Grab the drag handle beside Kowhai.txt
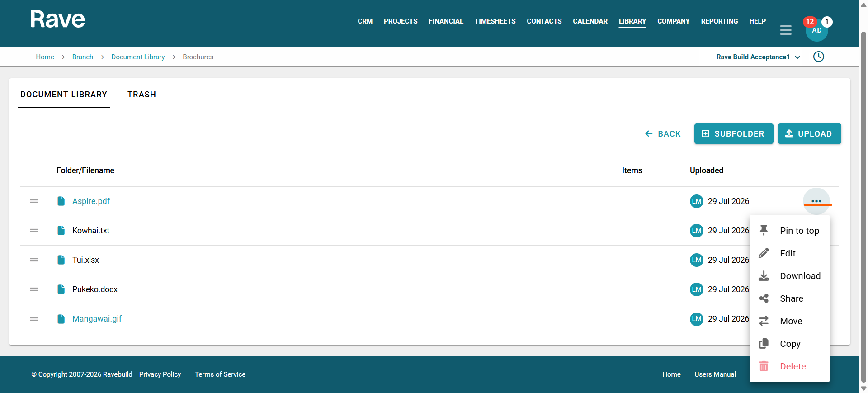Image resolution: width=868 pixels, height=393 pixels. 34,231
